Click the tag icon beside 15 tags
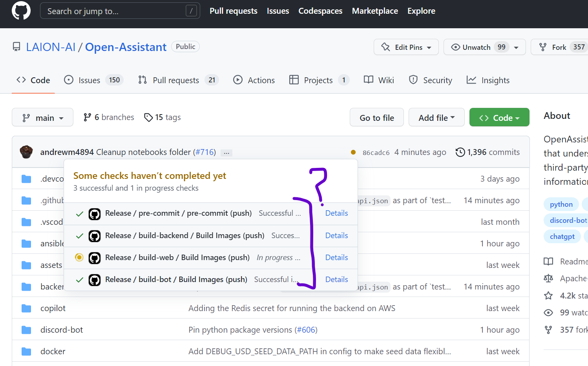588x366 pixels. (x=149, y=117)
